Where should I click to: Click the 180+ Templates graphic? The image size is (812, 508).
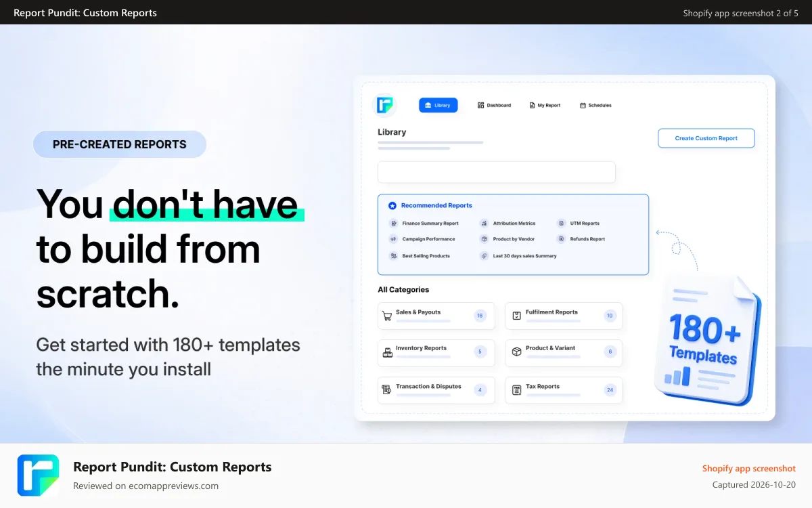click(x=708, y=341)
